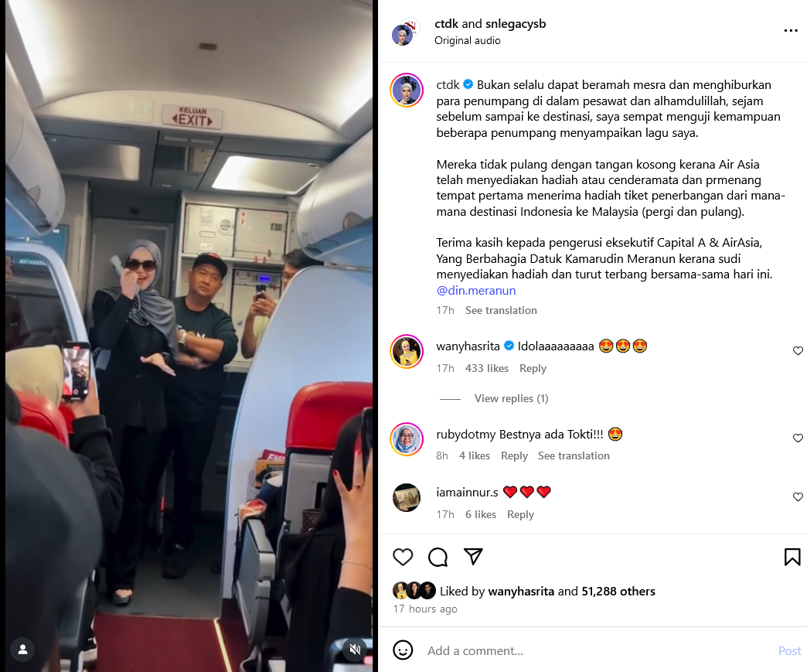This screenshot has width=807, height=672.
Task: Open ctdk's profile picture beside caption
Action: click(407, 90)
